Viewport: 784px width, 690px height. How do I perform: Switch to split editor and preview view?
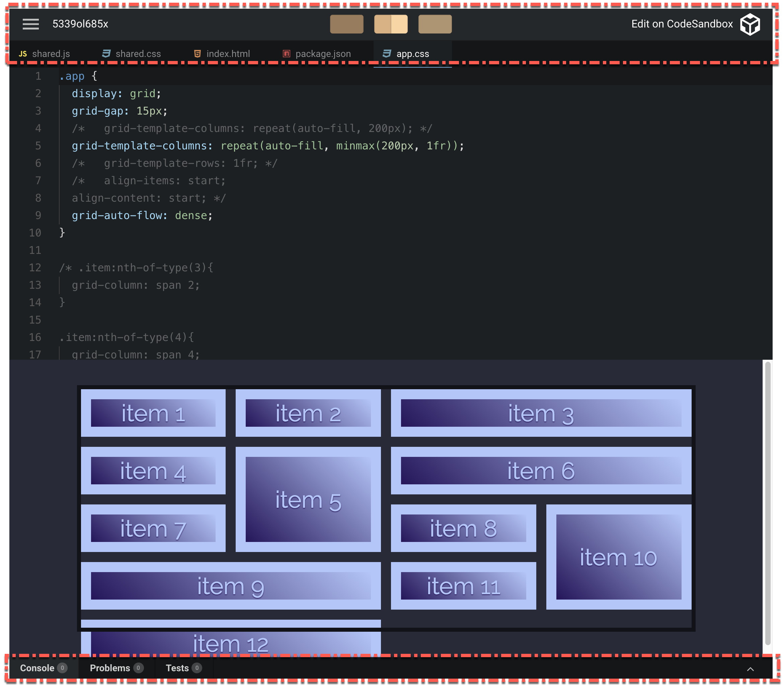390,24
